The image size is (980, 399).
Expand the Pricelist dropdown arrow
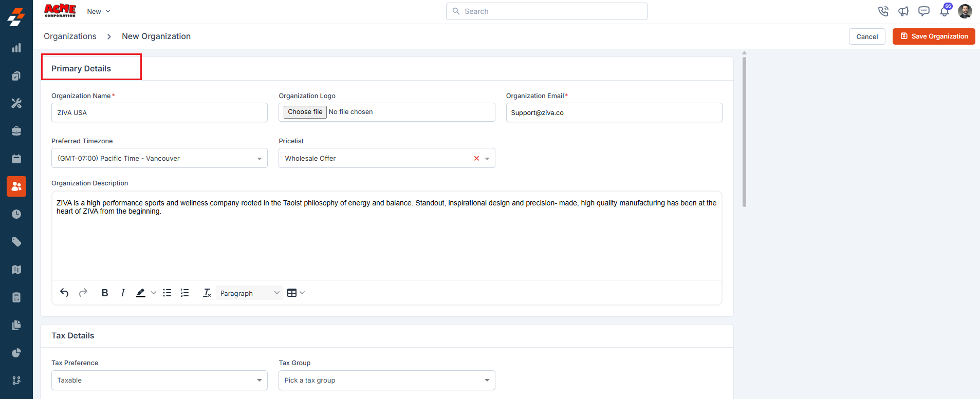[487, 159]
